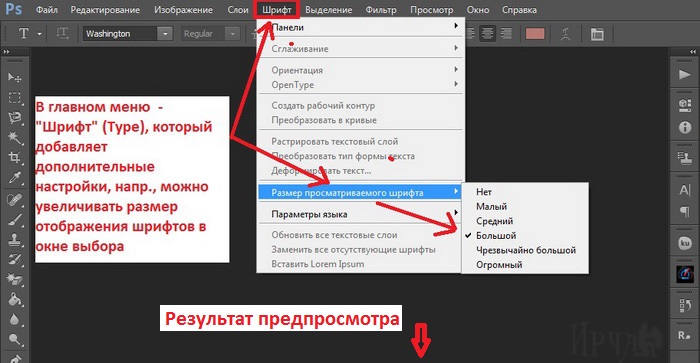Open the Character panel icon
This screenshot has width=700, height=363.
coord(684,190)
